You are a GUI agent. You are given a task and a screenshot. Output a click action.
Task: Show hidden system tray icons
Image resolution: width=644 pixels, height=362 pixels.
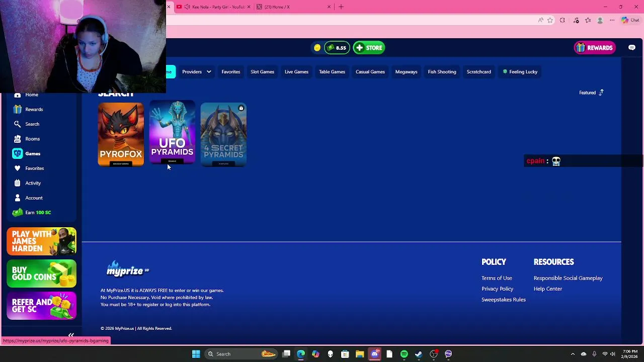[x=573, y=354]
